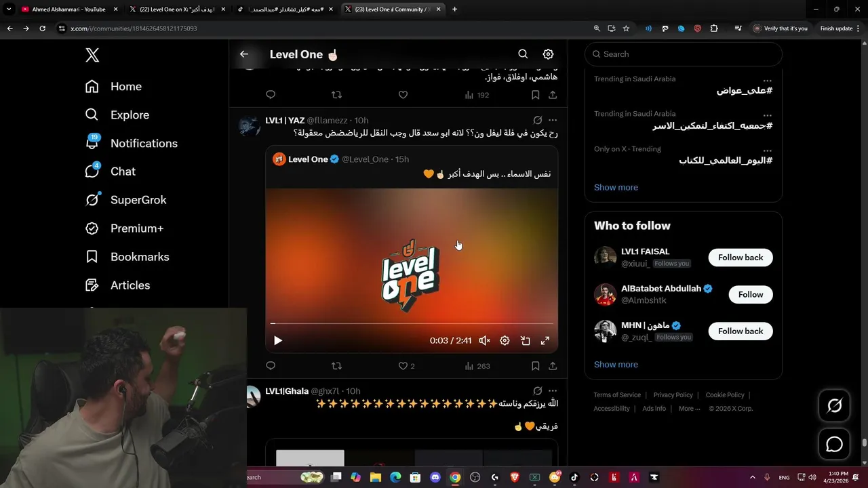Open community settings gear icon

(548, 54)
